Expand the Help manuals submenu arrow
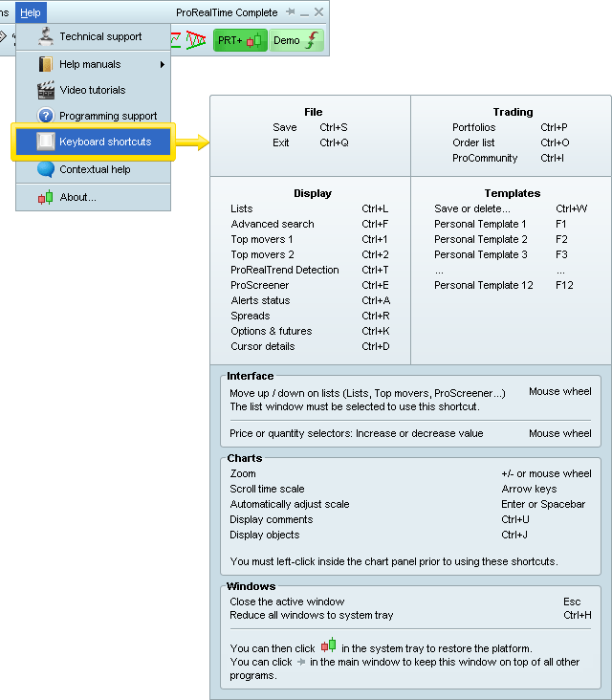612x700 pixels. click(x=163, y=64)
